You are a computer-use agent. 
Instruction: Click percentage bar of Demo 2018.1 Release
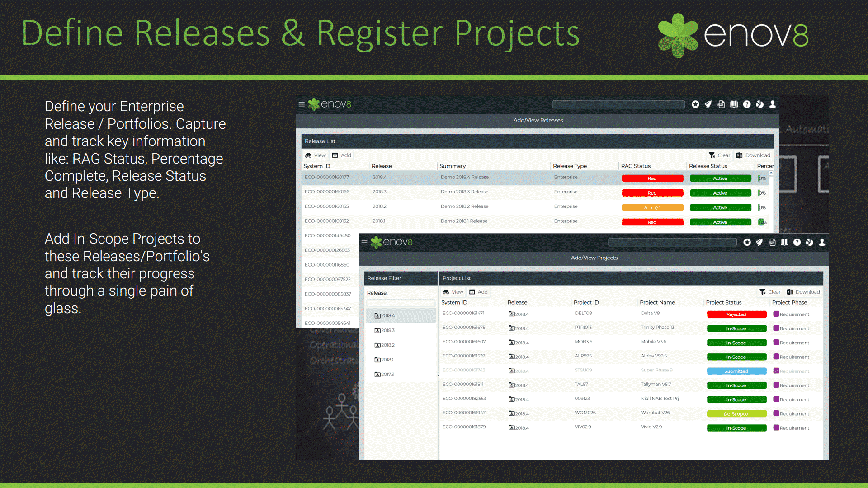pyautogui.click(x=763, y=222)
